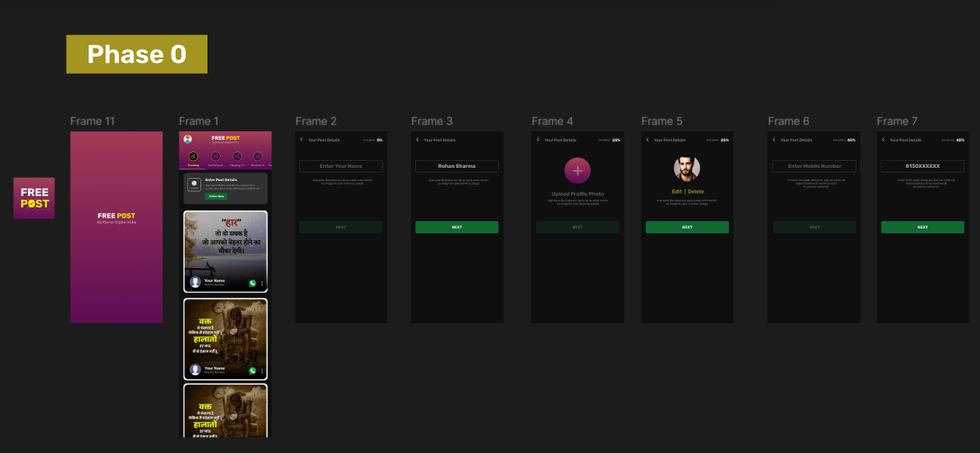The width and height of the screenshot is (980, 453).
Task: Click the Edit link under the profile photo
Action: 677,191
